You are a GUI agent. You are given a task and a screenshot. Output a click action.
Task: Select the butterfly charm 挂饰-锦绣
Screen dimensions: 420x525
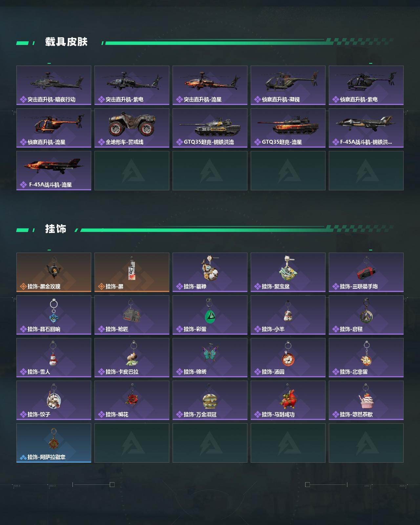(210, 358)
